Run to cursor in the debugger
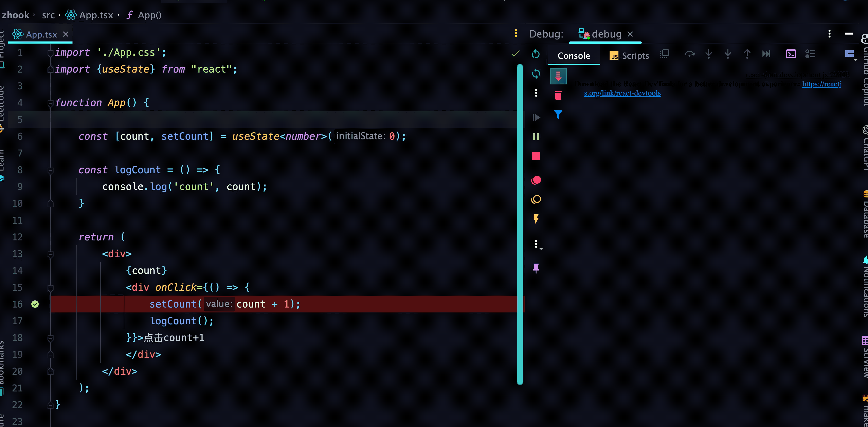 tap(766, 54)
